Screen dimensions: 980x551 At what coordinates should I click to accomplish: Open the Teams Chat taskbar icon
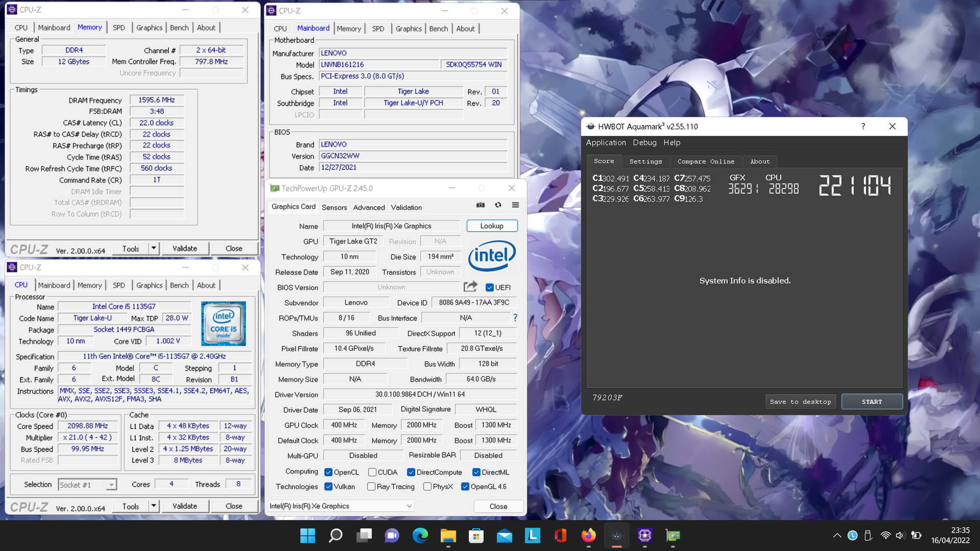(x=392, y=535)
